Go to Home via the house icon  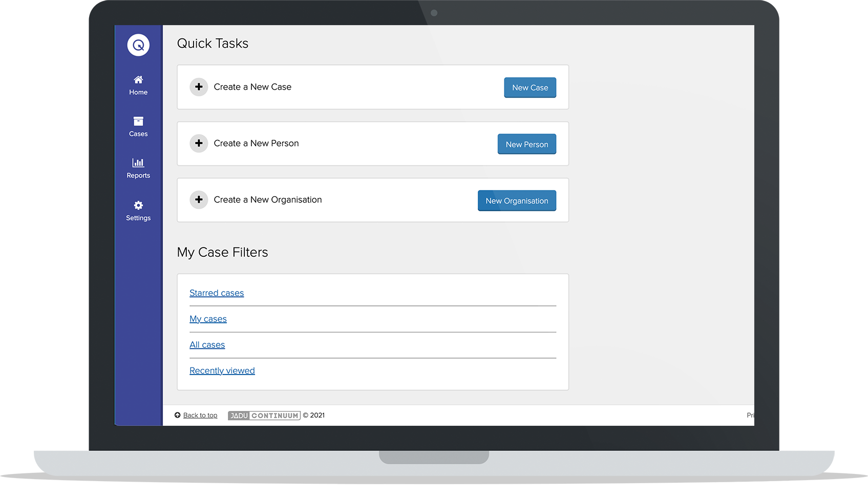pos(138,80)
